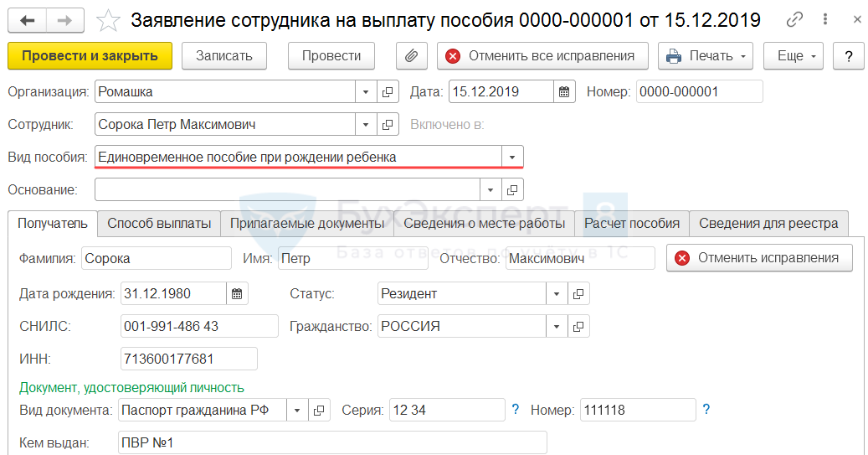
Task: Open calendar for Дата рождения field
Action: pyautogui.click(x=237, y=293)
